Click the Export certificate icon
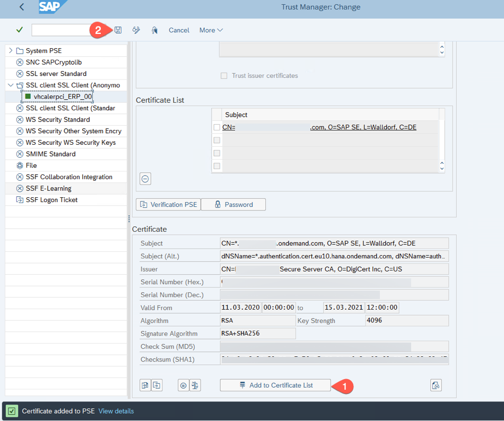Screen dimensions: 504x421 [157, 385]
